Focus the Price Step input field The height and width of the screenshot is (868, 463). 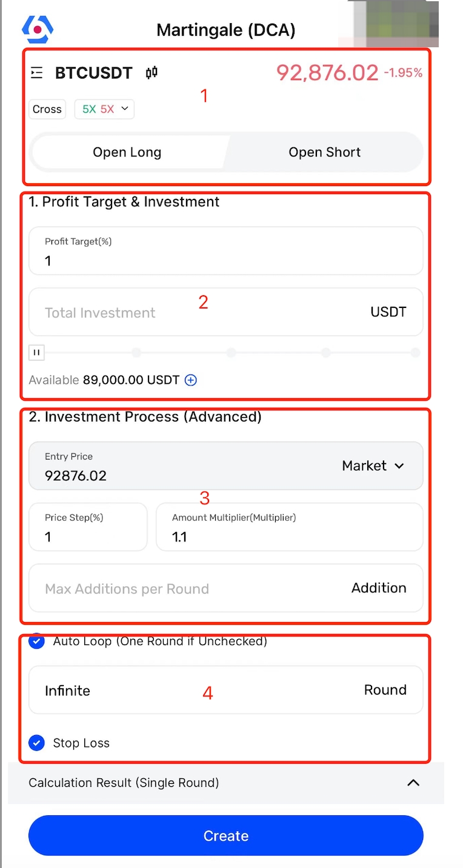click(88, 536)
